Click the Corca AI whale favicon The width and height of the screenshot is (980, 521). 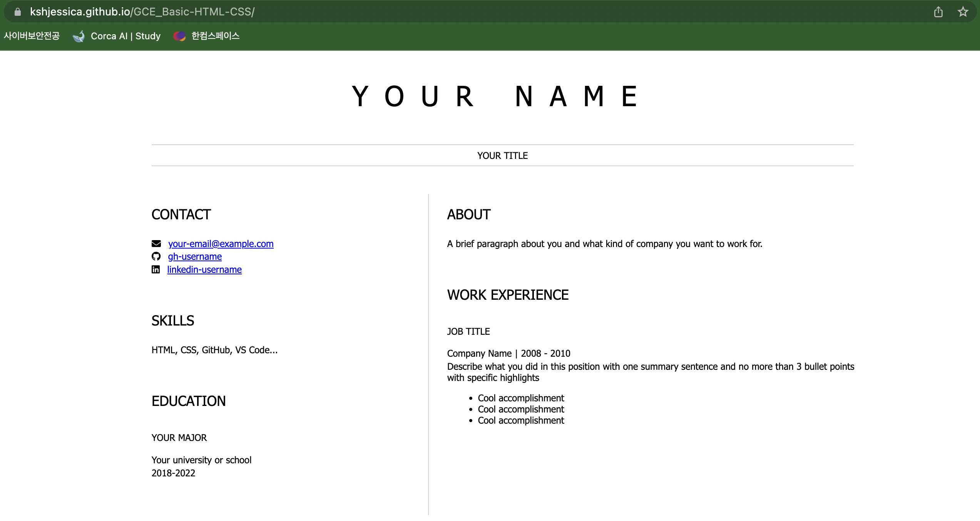[79, 36]
